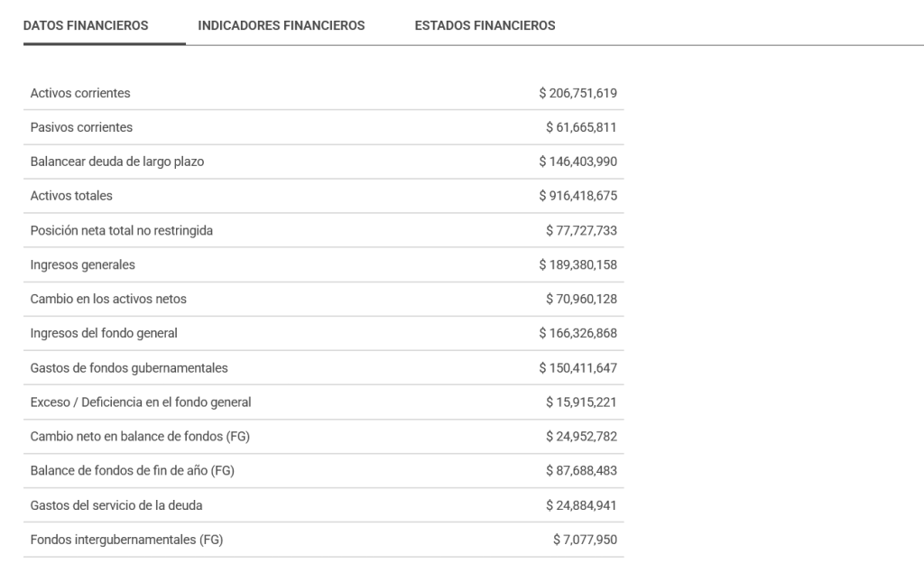Select the $ 7,077,950 amount

[585, 540]
